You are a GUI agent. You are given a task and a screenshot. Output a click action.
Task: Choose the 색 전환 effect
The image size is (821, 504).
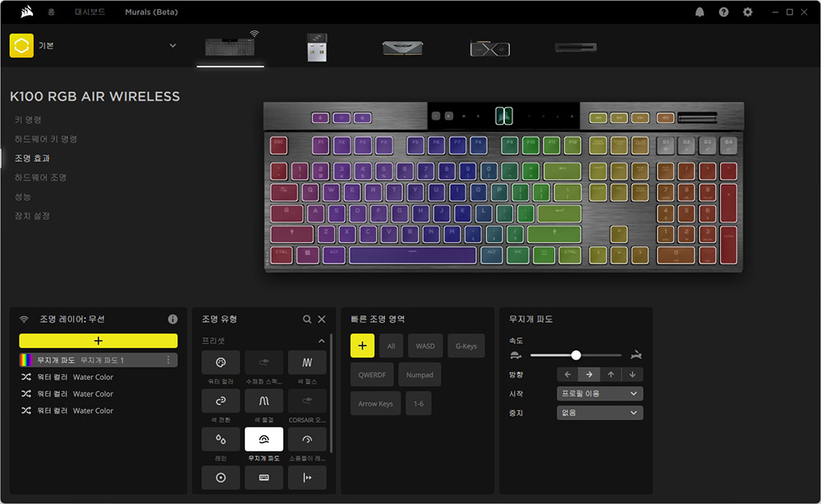221,401
